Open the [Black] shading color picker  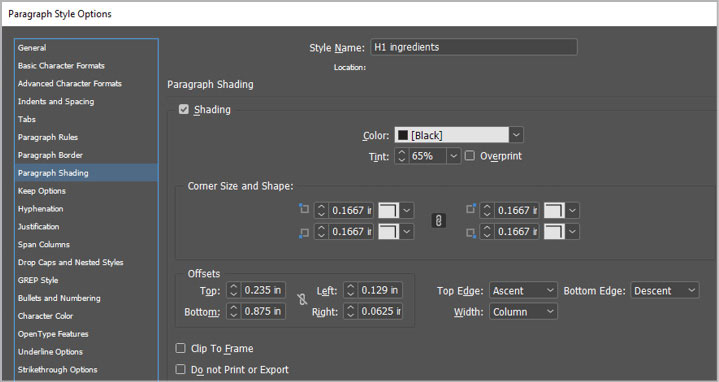coord(459,135)
